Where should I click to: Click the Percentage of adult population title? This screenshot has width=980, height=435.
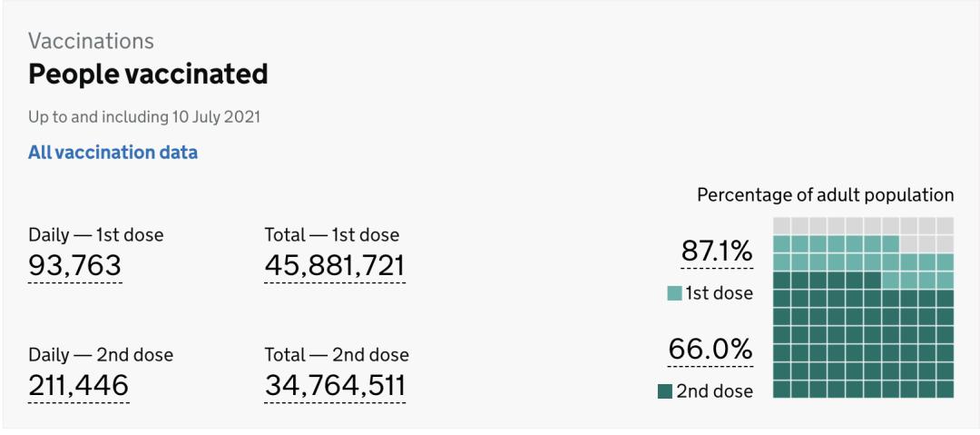(x=825, y=195)
